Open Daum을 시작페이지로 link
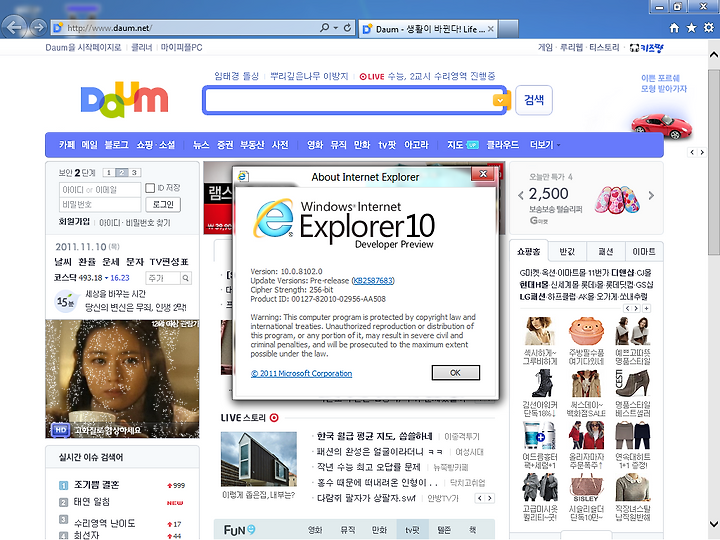720x540 pixels. click(x=83, y=47)
